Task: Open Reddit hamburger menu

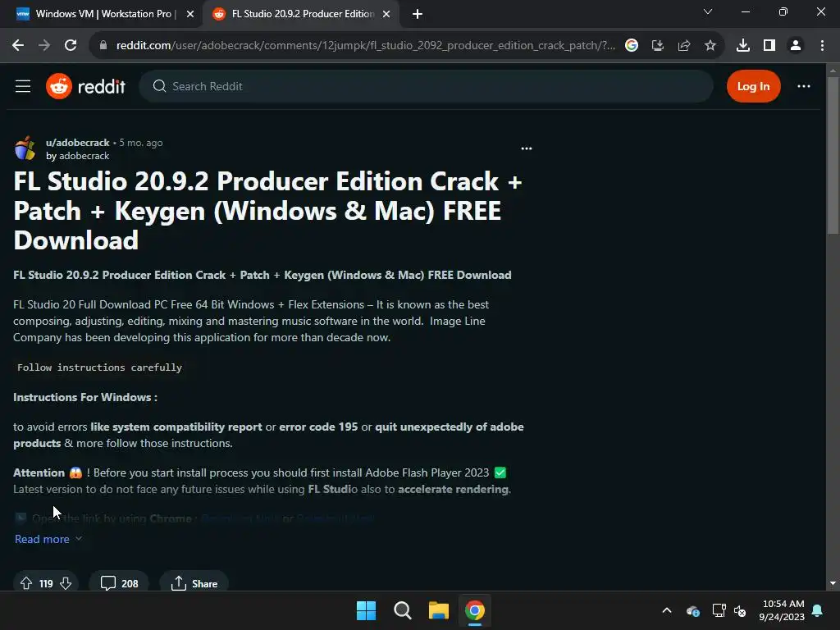Action: point(23,86)
